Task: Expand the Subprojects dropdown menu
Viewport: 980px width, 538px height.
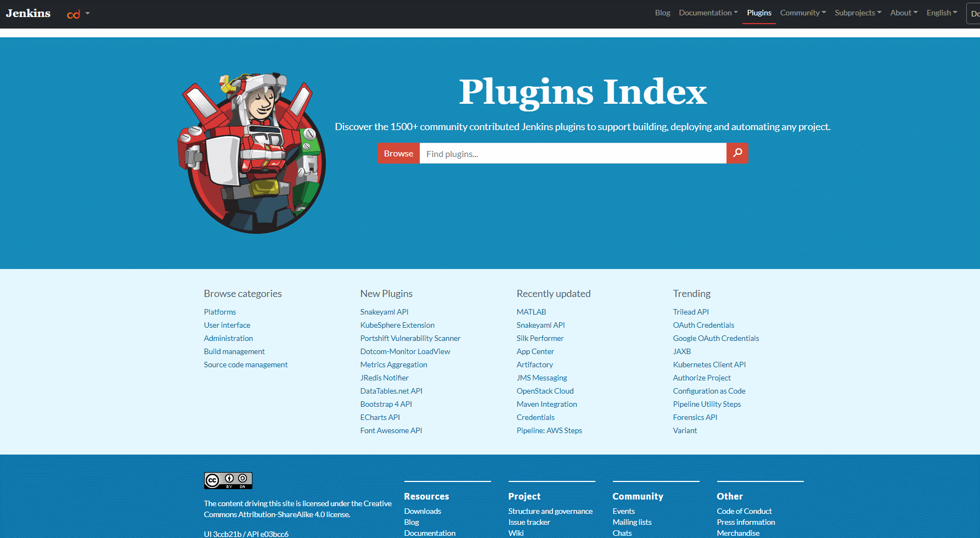Action: tap(858, 13)
